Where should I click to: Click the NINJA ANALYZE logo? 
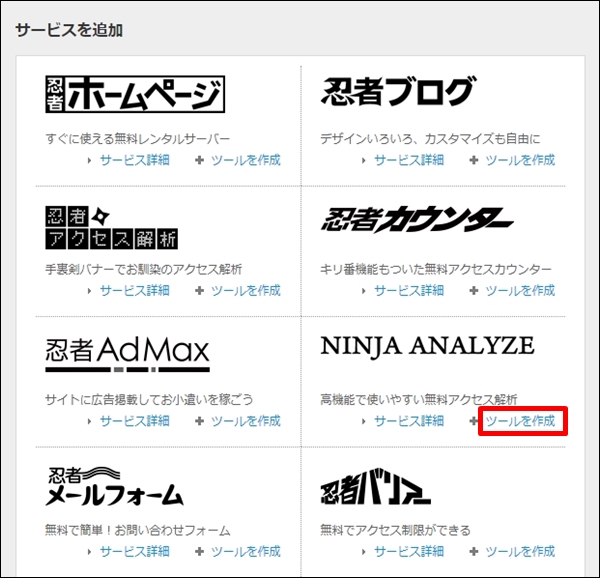tap(427, 346)
